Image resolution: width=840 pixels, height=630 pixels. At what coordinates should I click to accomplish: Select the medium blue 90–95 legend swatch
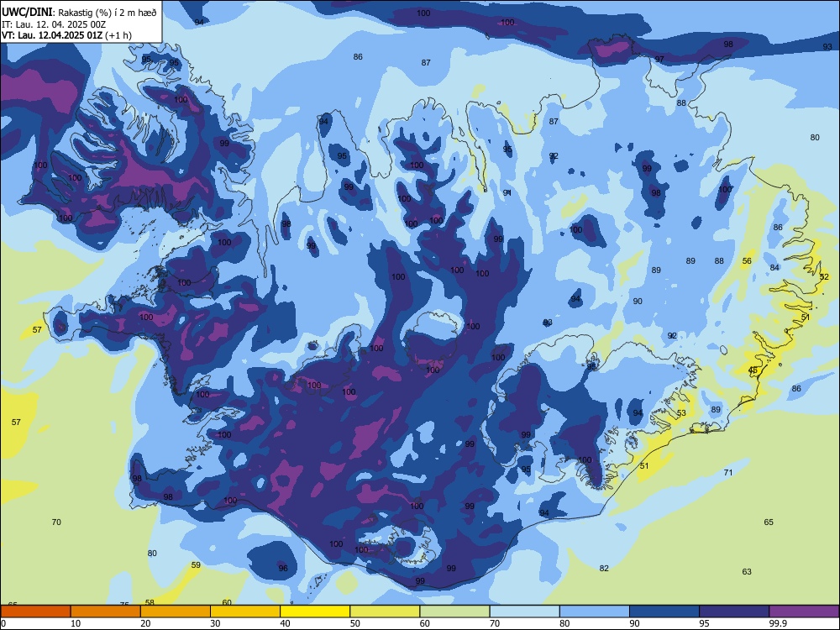click(x=664, y=612)
